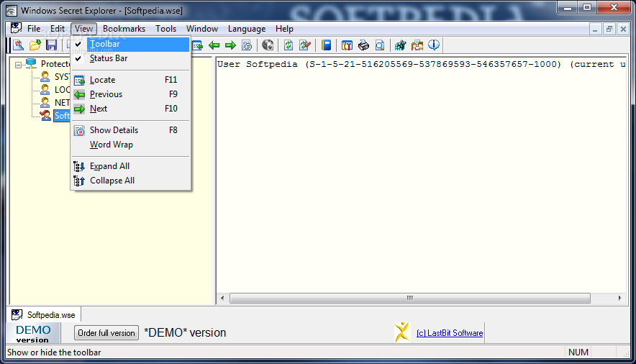Click the New file wand toolbar icon
Screen dimensions: 636x364
point(18,45)
